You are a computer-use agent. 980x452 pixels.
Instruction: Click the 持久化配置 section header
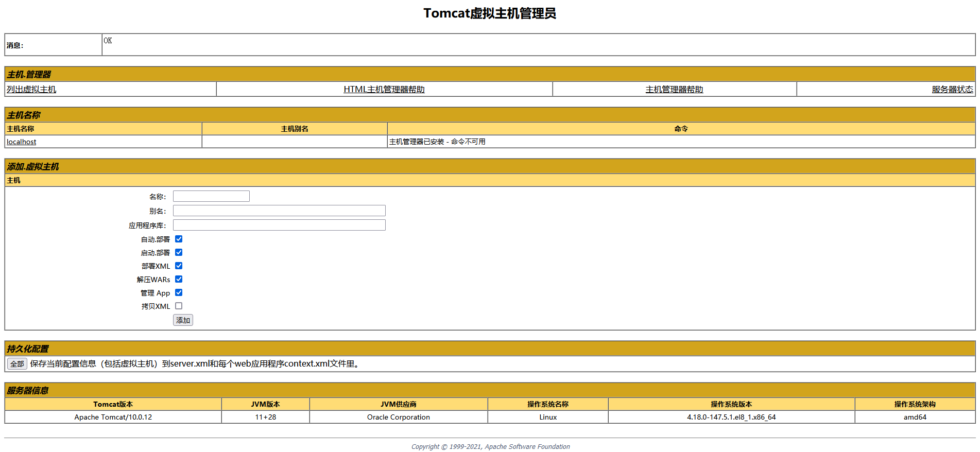coord(490,349)
